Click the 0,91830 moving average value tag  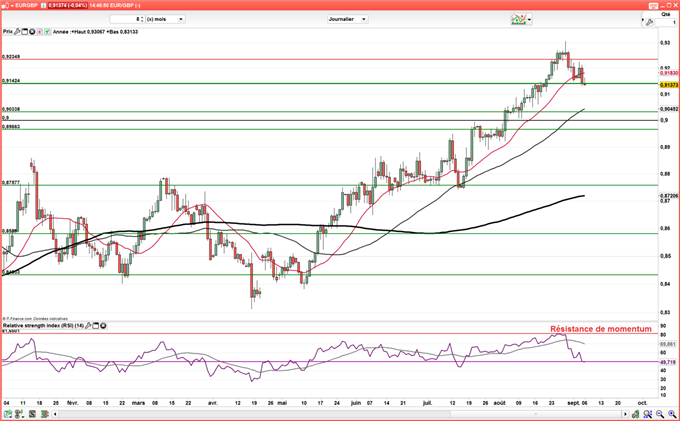(x=669, y=73)
